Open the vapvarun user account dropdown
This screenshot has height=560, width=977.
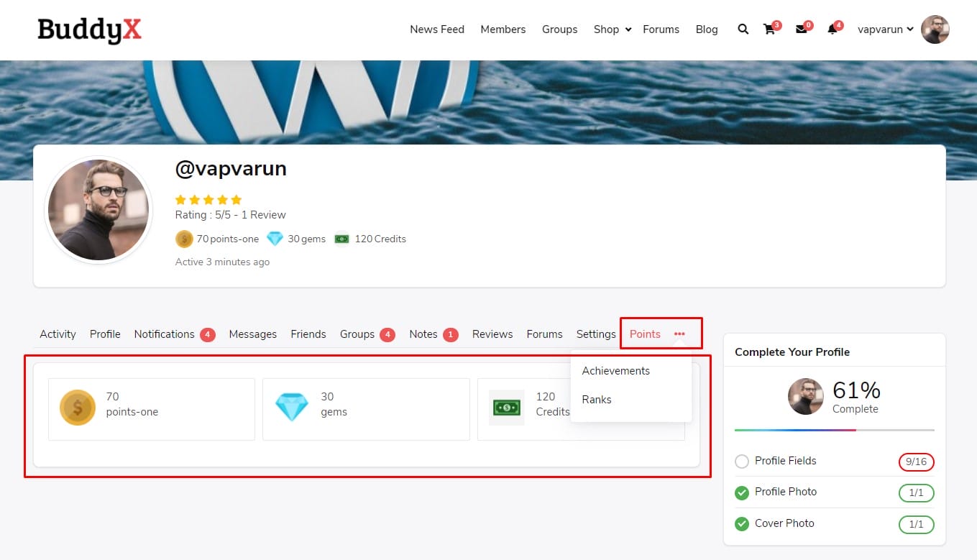click(x=885, y=29)
